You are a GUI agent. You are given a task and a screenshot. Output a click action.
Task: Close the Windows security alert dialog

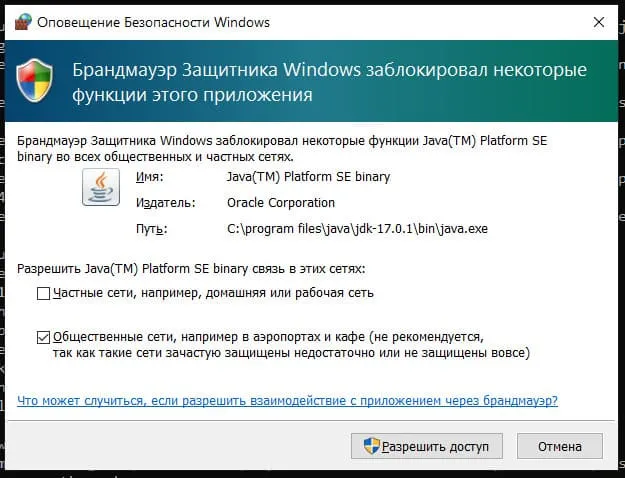click(597, 21)
